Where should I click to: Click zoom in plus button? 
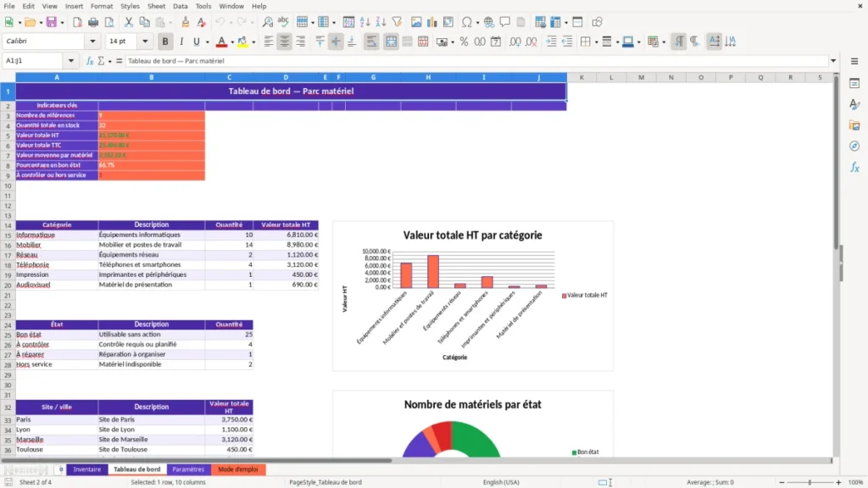(x=838, y=482)
